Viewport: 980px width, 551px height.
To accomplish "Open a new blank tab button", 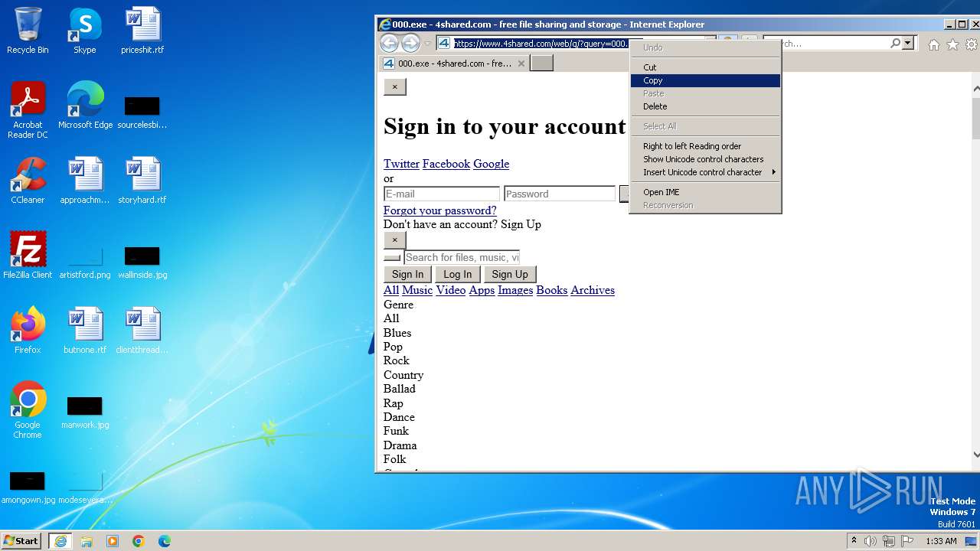I will [x=542, y=64].
